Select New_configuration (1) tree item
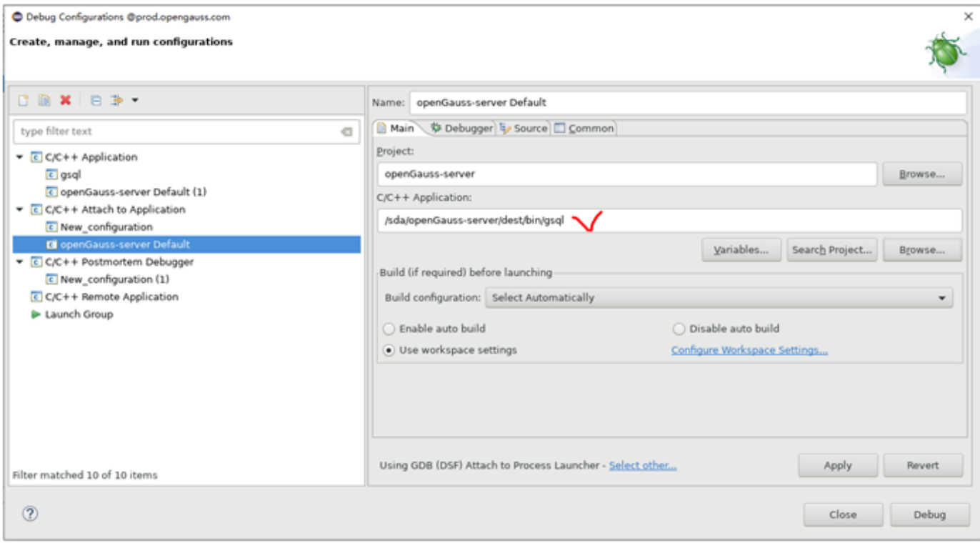Image resolution: width=980 pixels, height=548 pixels. [115, 279]
